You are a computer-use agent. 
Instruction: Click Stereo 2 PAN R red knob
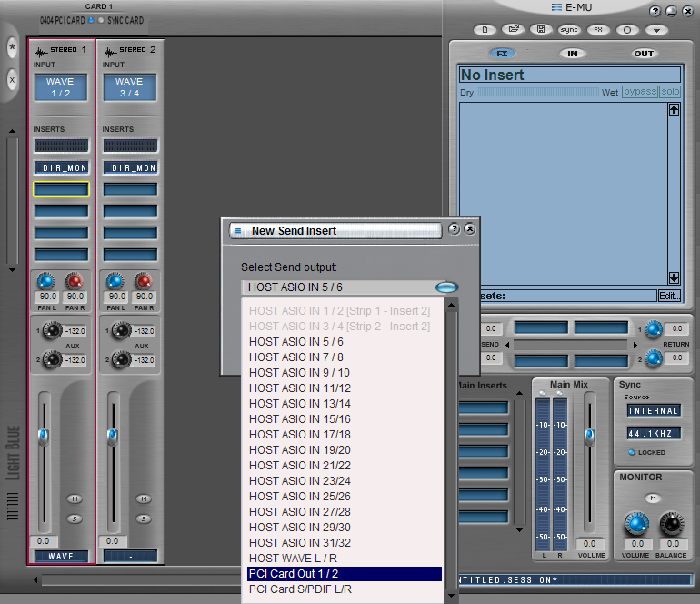(x=144, y=281)
